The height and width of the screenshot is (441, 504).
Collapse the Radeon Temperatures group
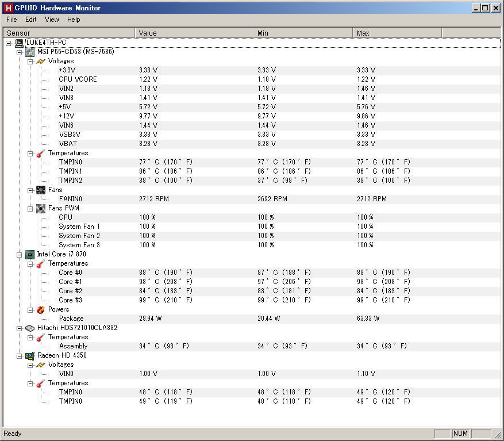[30, 384]
